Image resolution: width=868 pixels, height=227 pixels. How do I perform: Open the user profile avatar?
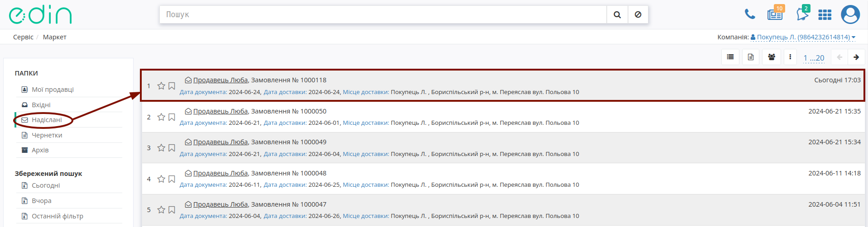pos(850,14)
